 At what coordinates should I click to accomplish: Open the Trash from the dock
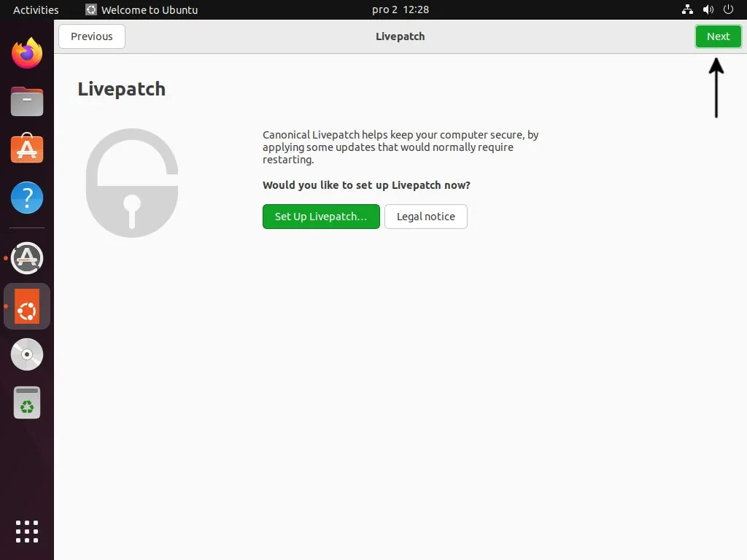pyautogui.click(x=27, y=402)
